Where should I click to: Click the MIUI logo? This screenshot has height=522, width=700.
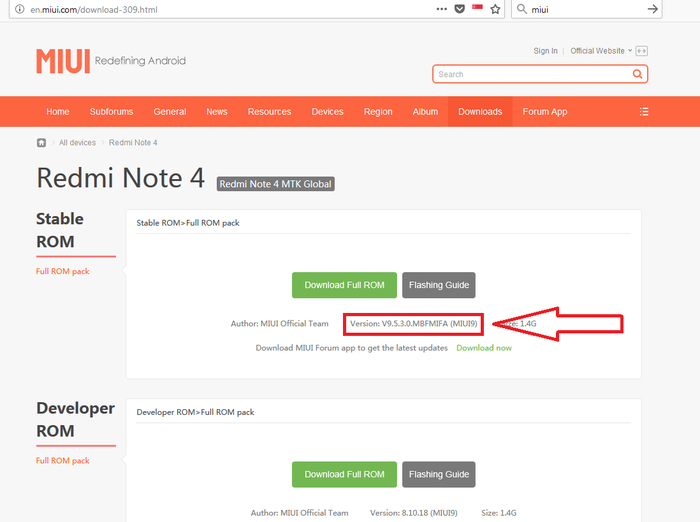pos(63,61)
